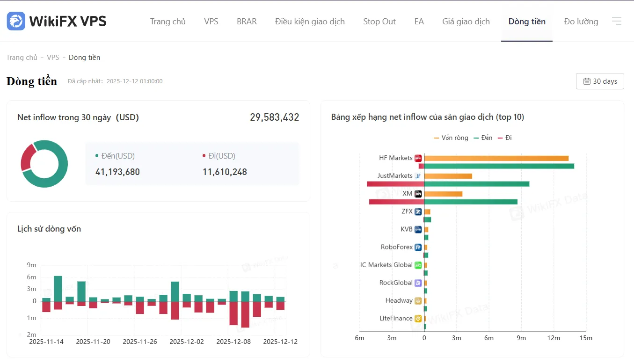The image size is (634, 364).
Task: Click the IC Markets Global logo
Action: pos(418,265)
